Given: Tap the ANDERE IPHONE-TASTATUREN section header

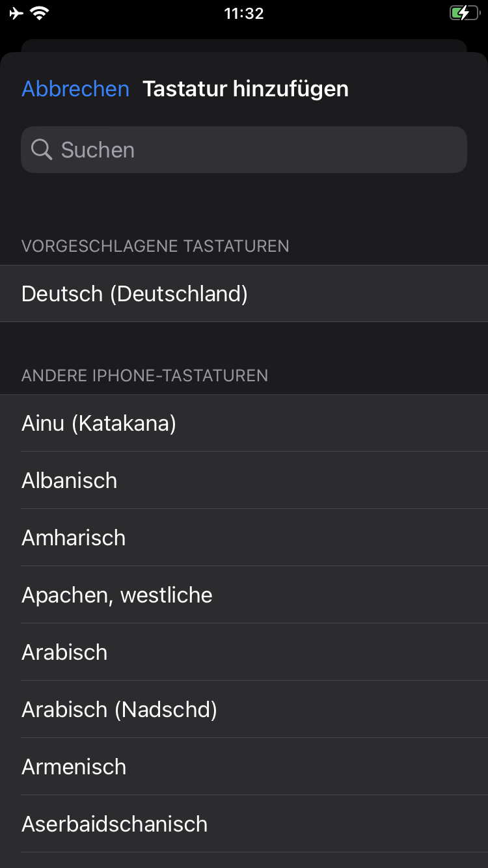Looking at the screenshot, I should (x=144, y=375).
